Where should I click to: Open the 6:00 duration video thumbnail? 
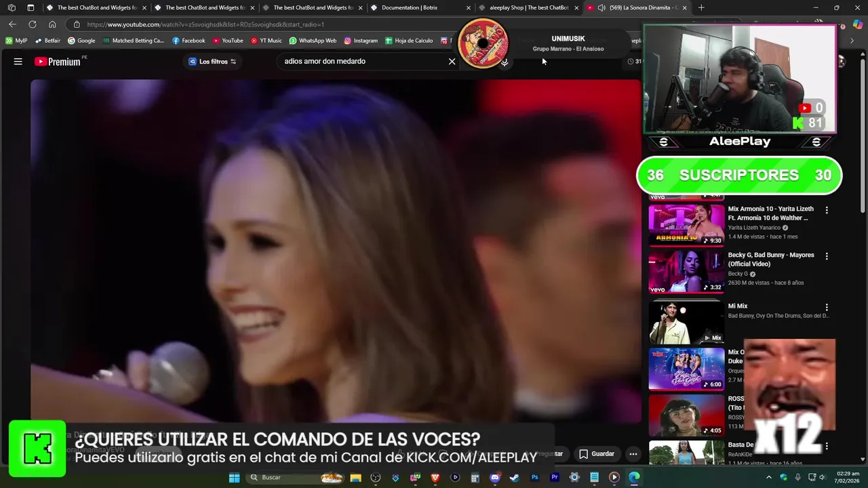[686, 369]
